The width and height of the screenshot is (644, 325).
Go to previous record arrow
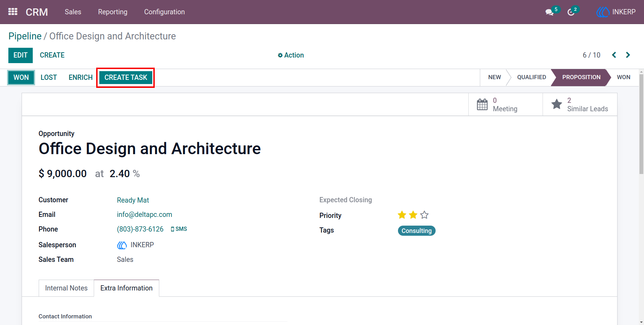pos(614,55)
